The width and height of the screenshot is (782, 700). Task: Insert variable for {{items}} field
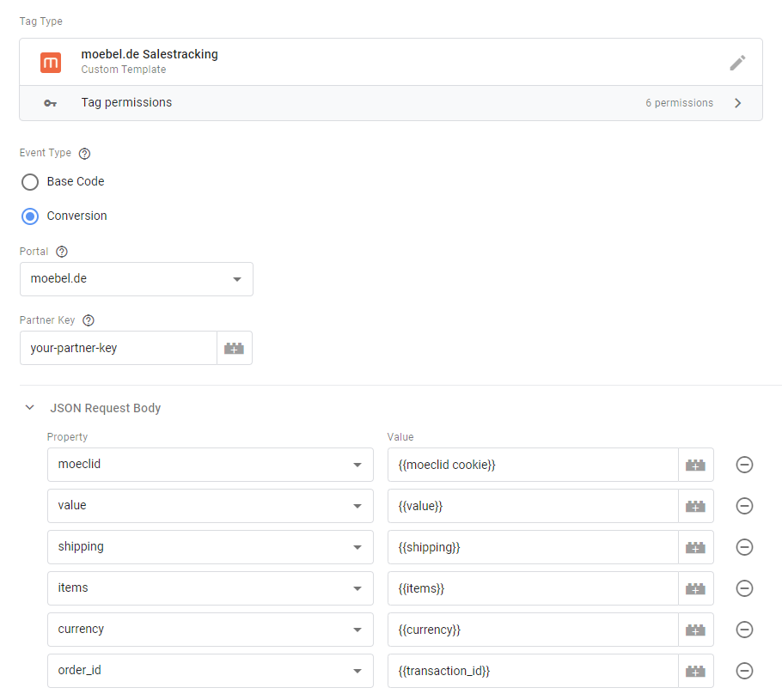[696, 589]
